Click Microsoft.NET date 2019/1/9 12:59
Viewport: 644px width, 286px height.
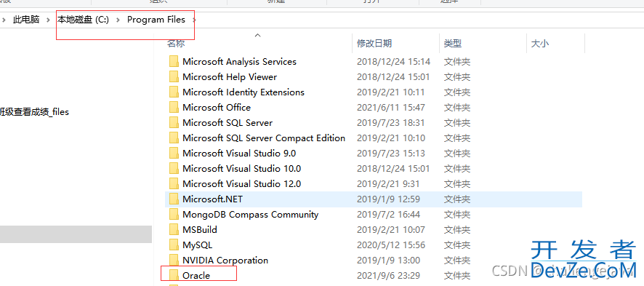point(388,199)
